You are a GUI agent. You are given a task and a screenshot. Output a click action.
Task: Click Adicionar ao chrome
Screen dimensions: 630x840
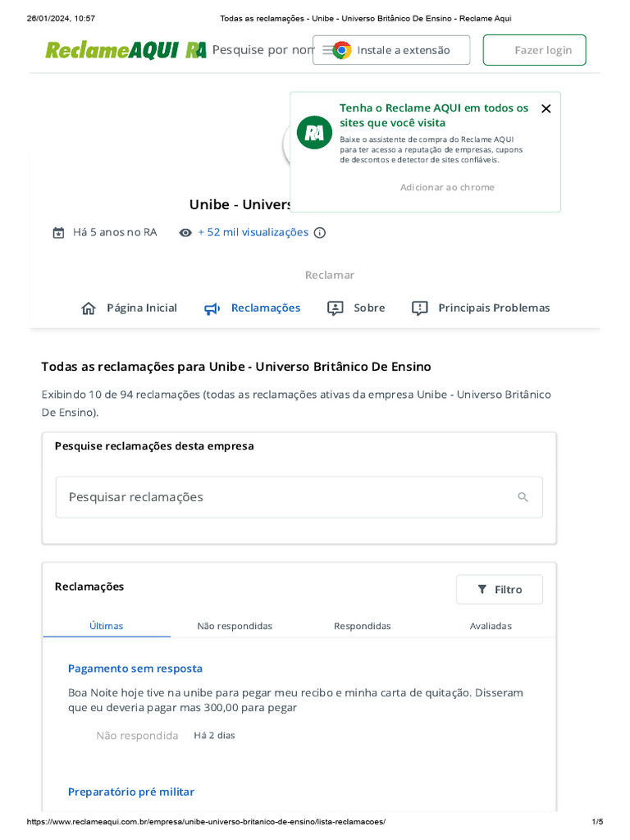click(447, 187)
